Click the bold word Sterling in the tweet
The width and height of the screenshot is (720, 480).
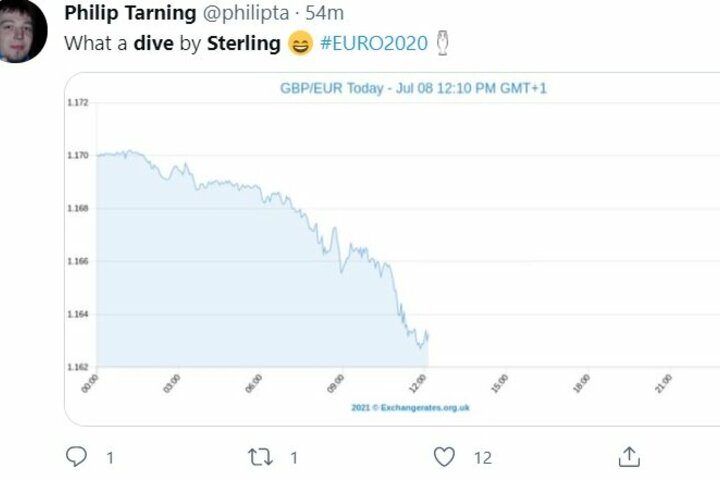(x=244, y=43)
